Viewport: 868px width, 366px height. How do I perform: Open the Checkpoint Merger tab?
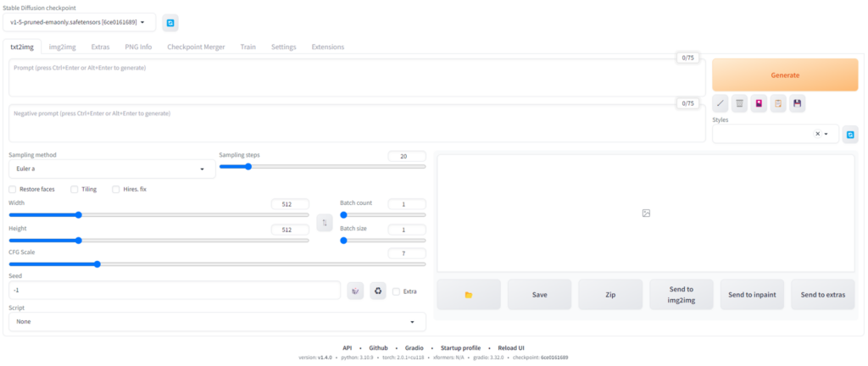pyautogui.click(x=196, y=47)
